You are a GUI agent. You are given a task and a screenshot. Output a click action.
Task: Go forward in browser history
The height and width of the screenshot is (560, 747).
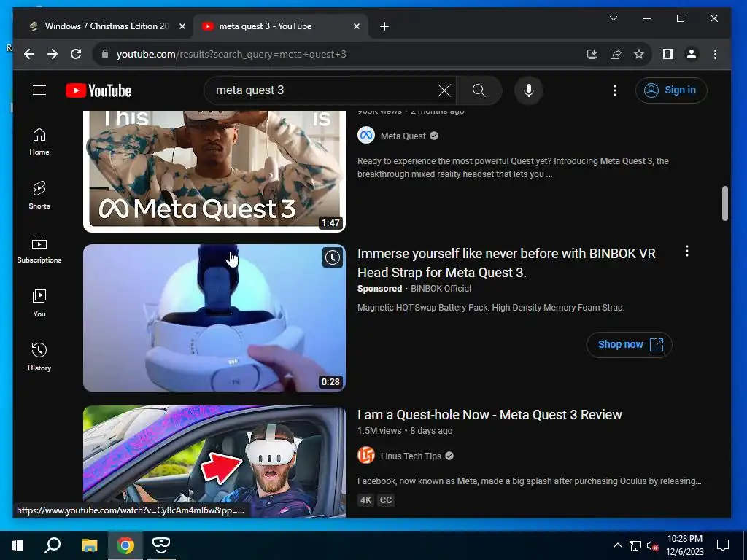coord(53,54)
